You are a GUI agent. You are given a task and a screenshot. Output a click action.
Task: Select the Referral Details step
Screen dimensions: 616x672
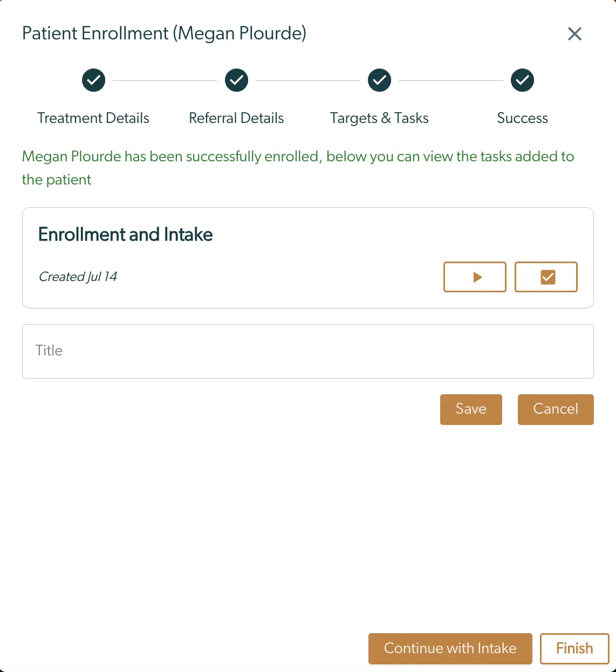[x=236, y=118]
